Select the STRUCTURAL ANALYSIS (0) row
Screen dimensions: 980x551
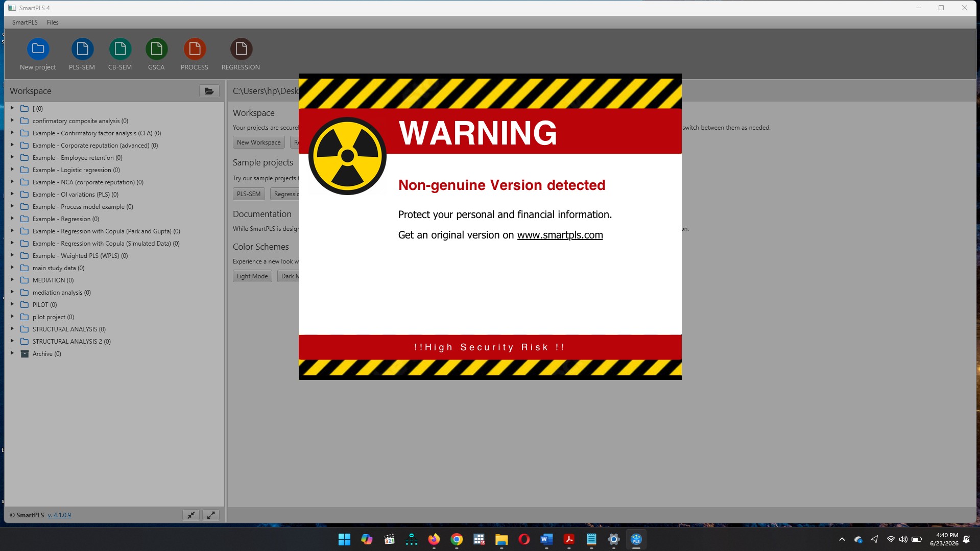click(x=114, y=329)
